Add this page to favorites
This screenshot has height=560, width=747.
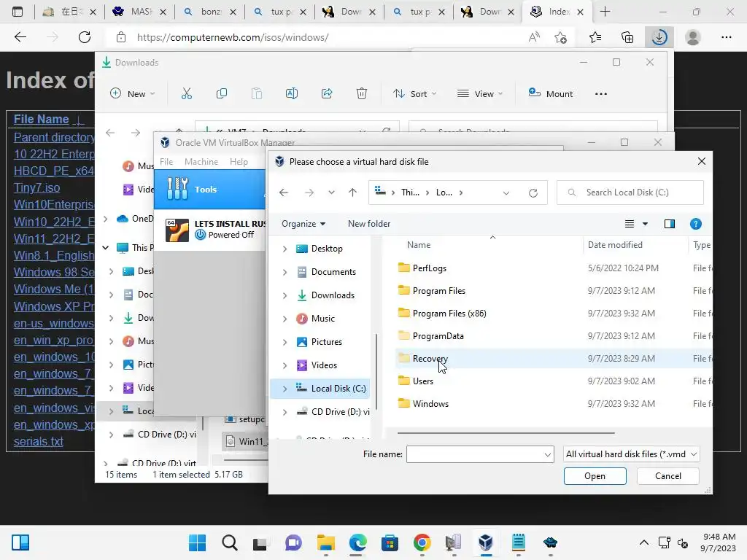coord(561,37)
